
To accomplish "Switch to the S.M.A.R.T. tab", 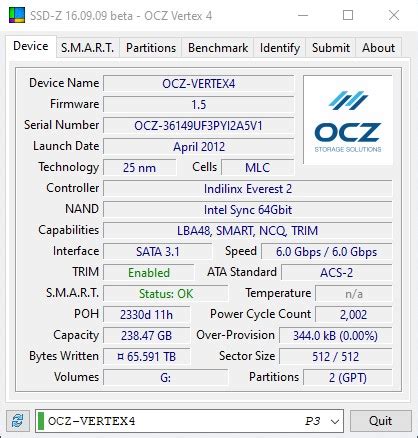I will click(x=87, y=48).
